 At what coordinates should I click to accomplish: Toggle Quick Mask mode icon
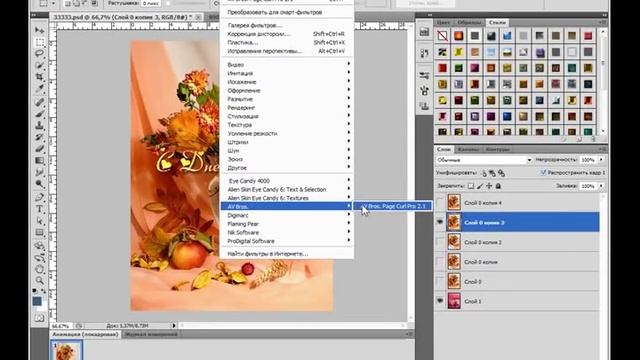(39, 318)
